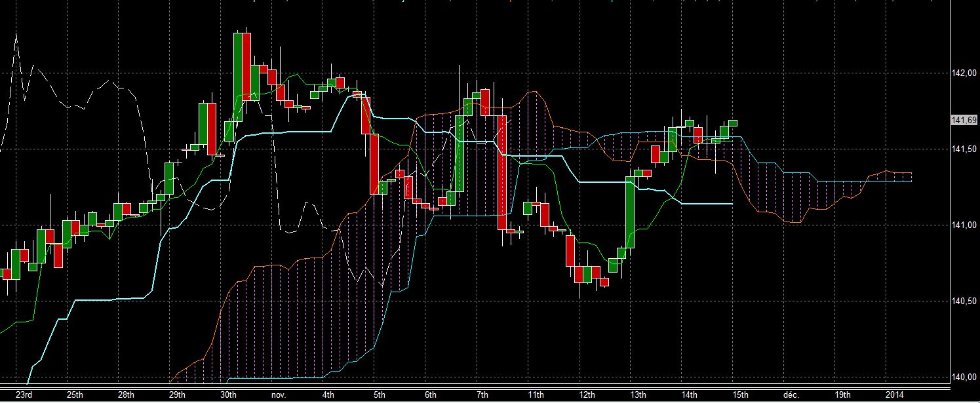Click the 5th date label
This screenshot has height=403, width=980.
[x=380, y=394]
